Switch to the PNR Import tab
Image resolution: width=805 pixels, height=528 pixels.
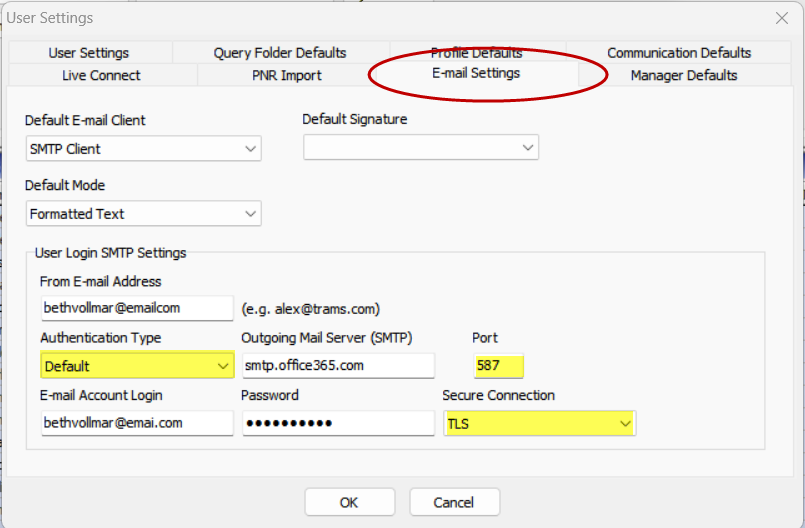tap(286, 75)
